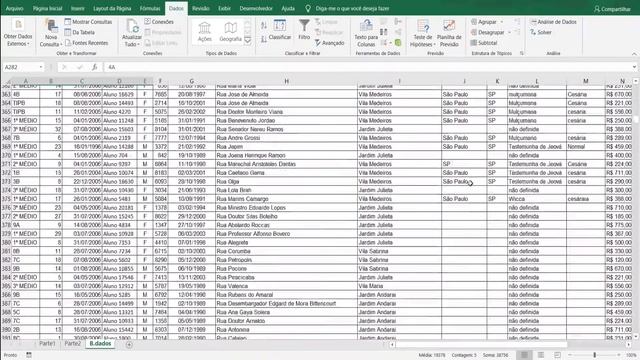This screenshot has height=360, width=640.
Task: Expand the data types gallery
Action: (247, 40)
